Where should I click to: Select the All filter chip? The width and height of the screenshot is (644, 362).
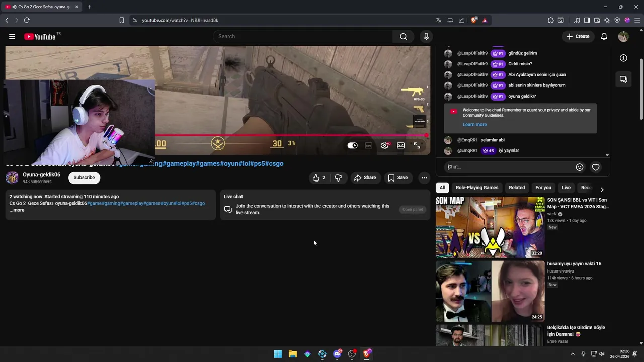tap(442, 188)
